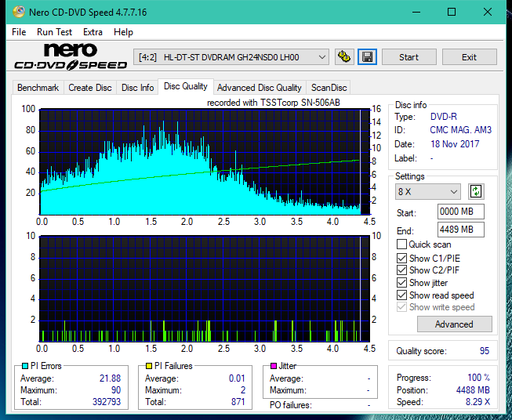Click the disc ID CMC MAG. AM3
Viewport: 512px width, 420px height.
(x=460, y=130)
